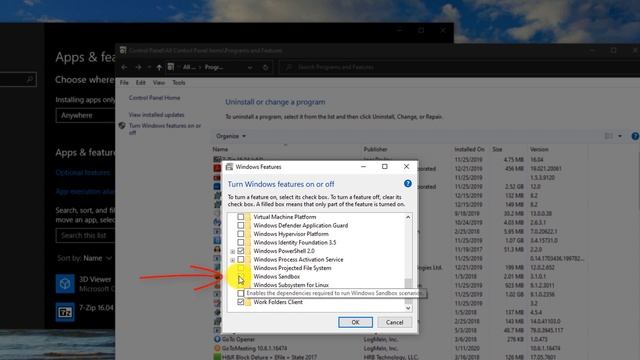Viewport: 640px width, 360px height.
Task: Click the shield icon beside Turn Windows features
Action: [122, 126]
